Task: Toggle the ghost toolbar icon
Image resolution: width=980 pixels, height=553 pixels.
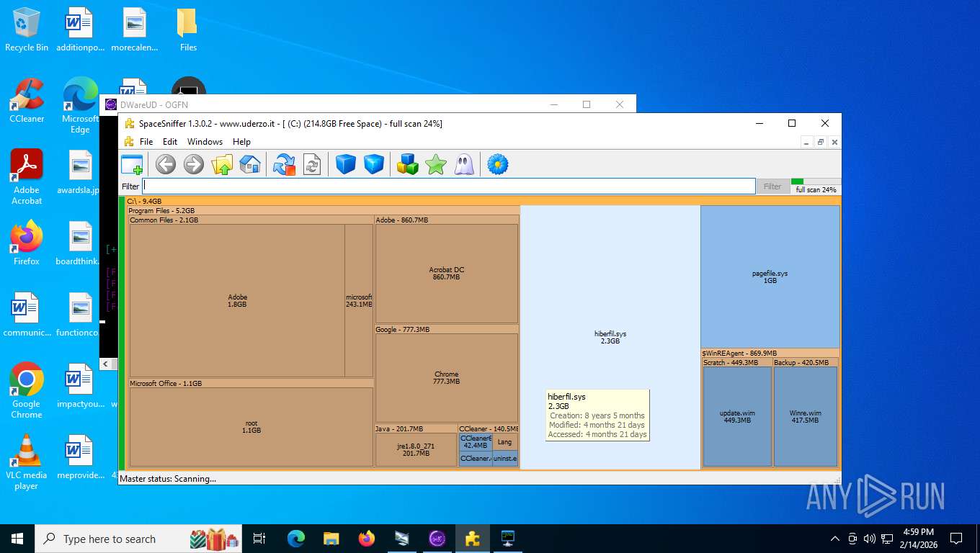Action: (x=464, y=165)
